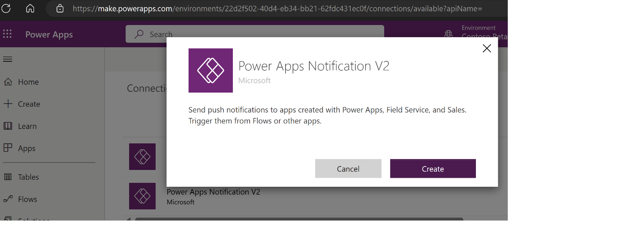Click the search magnifier icon
This screenshot has width=644, height=227.
click(x=139, y=34)
